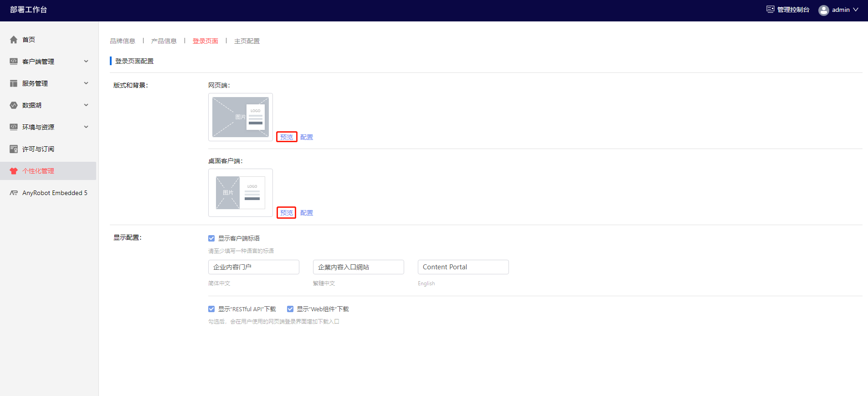Open 首页 in the sidebar
The width and height of the screenshot is (868, 396).
(x=48, y=40)
